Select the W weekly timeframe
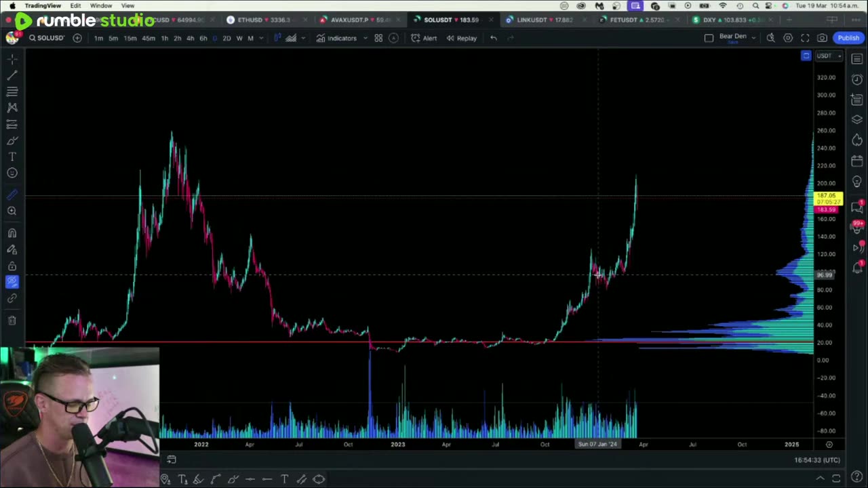The height and width of the screenshot is (488, 868). [x=239, y=38]
